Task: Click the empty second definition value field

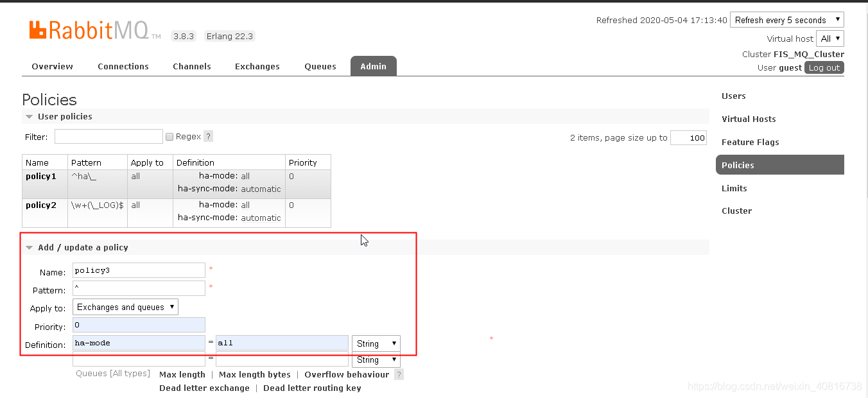Action: coord(282,359)
